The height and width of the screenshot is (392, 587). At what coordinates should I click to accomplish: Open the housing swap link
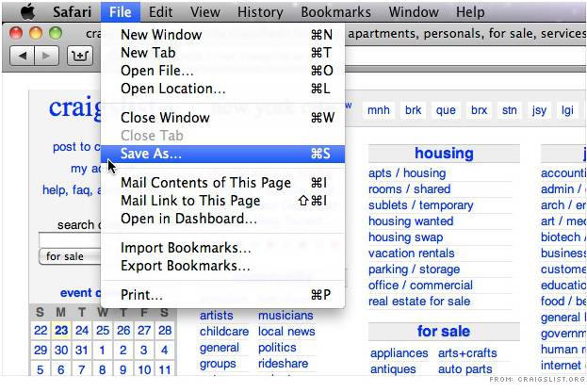click(406, 237)
